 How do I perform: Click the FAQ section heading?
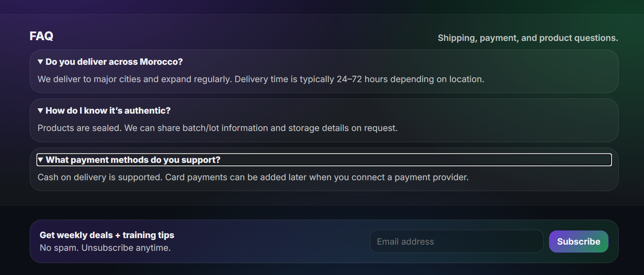41,36
